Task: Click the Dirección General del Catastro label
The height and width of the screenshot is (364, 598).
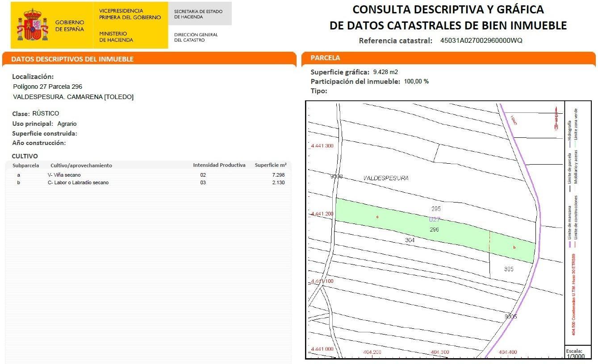Action: (x=196, y=37)
